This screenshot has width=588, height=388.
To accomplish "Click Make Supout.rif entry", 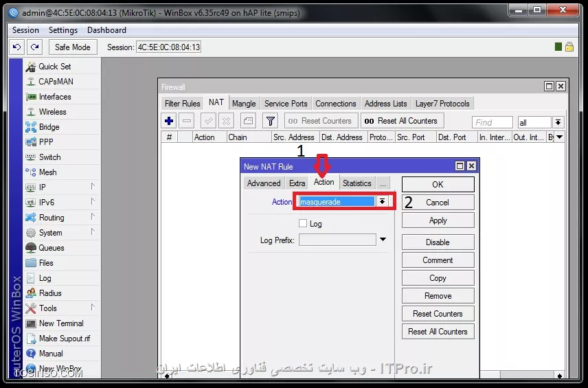I will [65, 339].
